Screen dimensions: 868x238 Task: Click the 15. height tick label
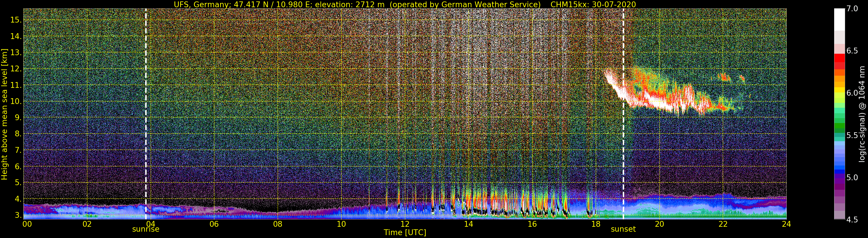pyautogui.click(x=16, y=20)
